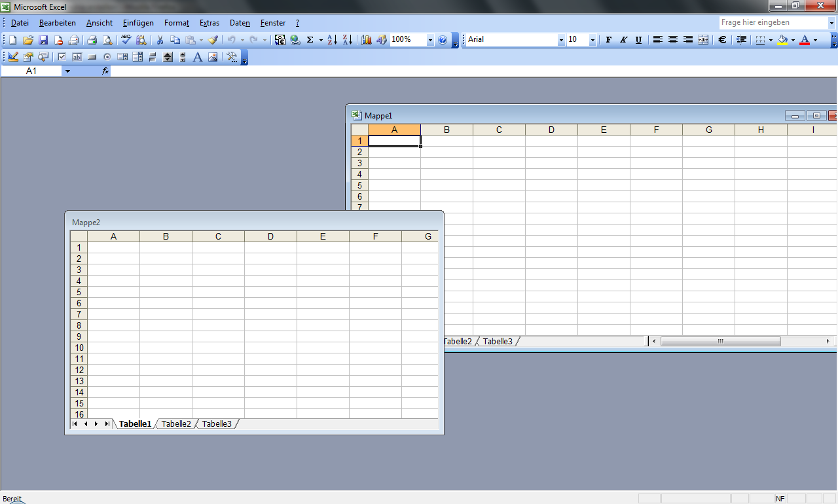838x504 pixels.
Task: Click inside the formula bar field
Action: point(474,71)
